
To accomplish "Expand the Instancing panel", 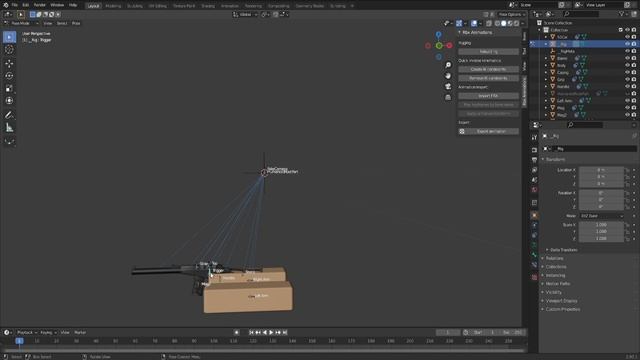I will (x=556, y=275).
